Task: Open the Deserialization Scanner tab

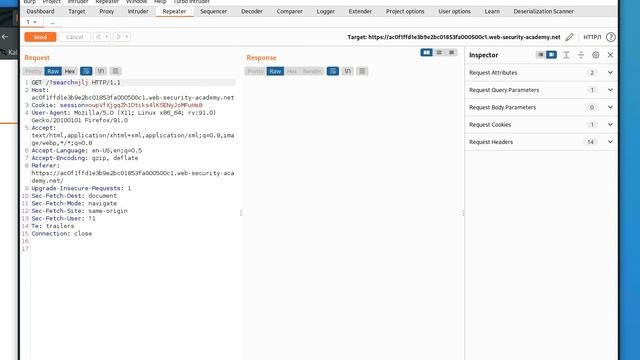Action: [543, 11]
